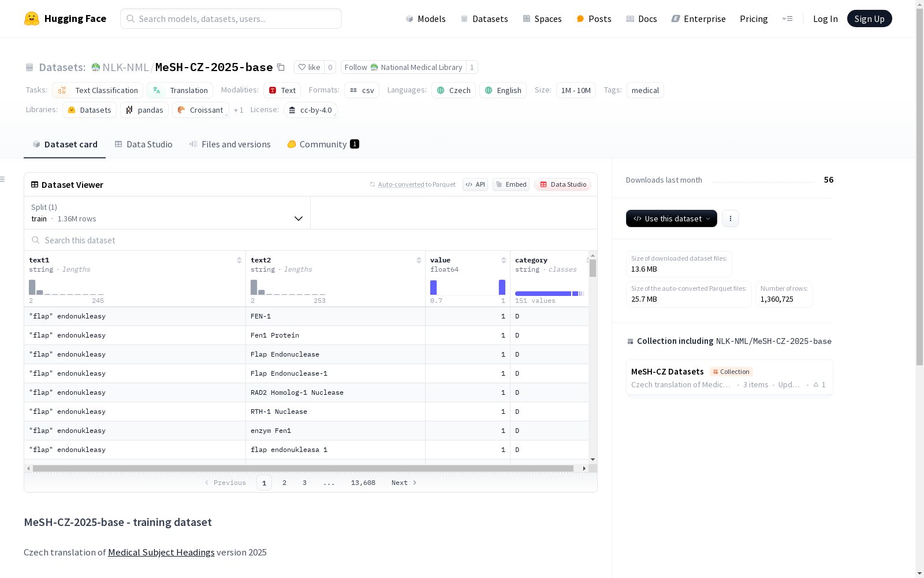Click cell 'RAD2 Homolog-1 Nuclease'

pos(336,392)
